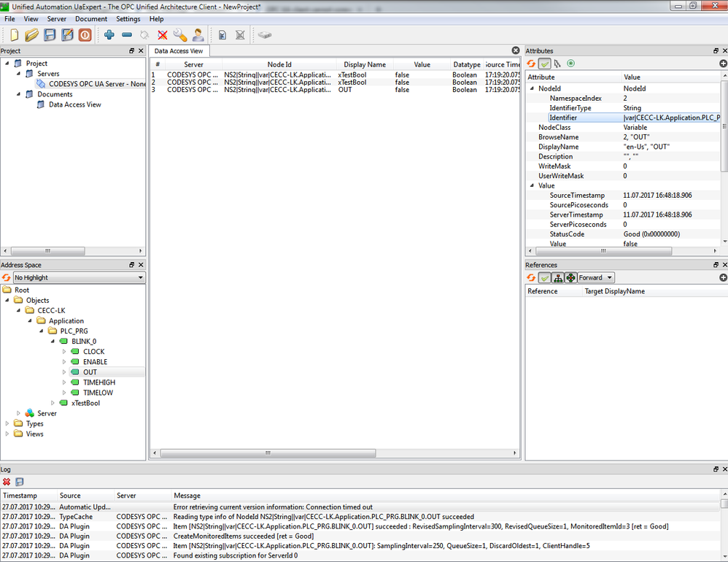The image size is (728, 562).
Task: Toggle the green checkmark button in Attributes
Action: pos(545,64)
